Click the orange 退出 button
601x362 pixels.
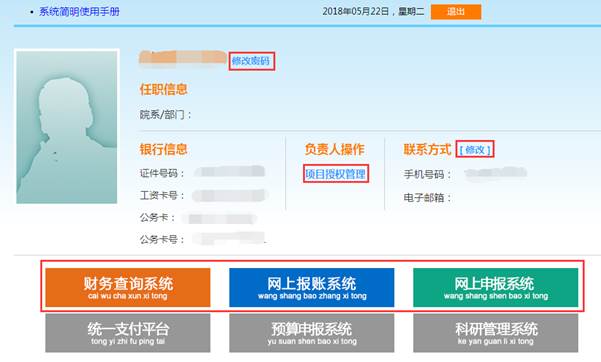tap(456, 12)
